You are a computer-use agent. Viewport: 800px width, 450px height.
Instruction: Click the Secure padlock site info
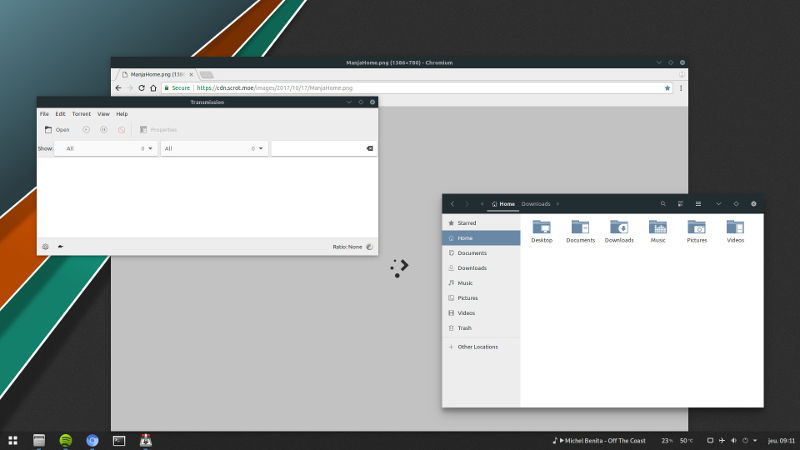coord(177,88)
